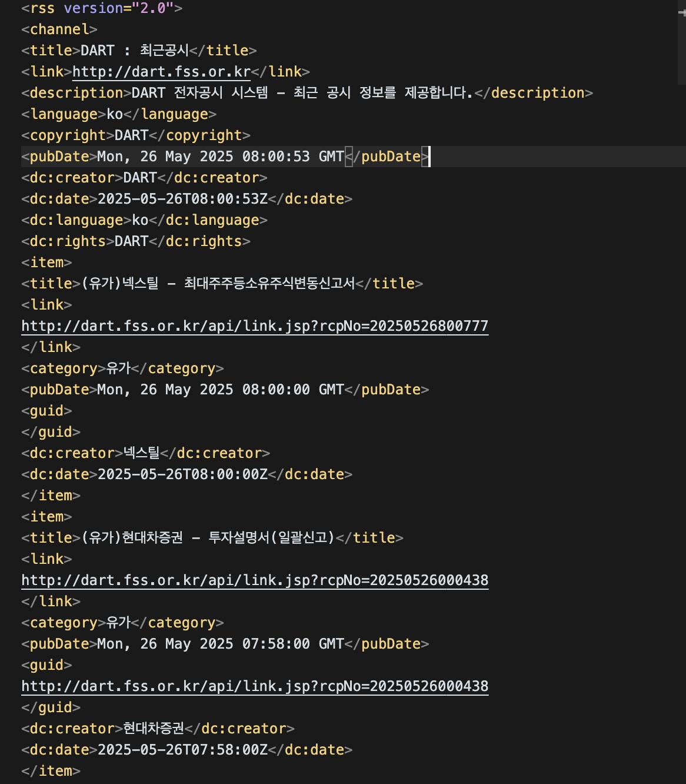The height and width of the screenshot is (784, 686).
Task: Click the dc:creator line with '현대차증권'
Action: pos(158,729)
